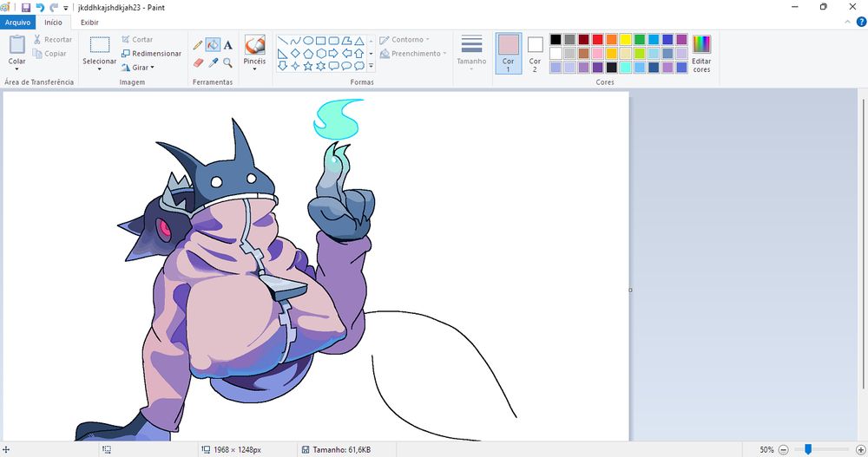This screenshot has height=457, width=868.
Task: Pick the Color picker eyedropper tool
Action: point(213,62)
